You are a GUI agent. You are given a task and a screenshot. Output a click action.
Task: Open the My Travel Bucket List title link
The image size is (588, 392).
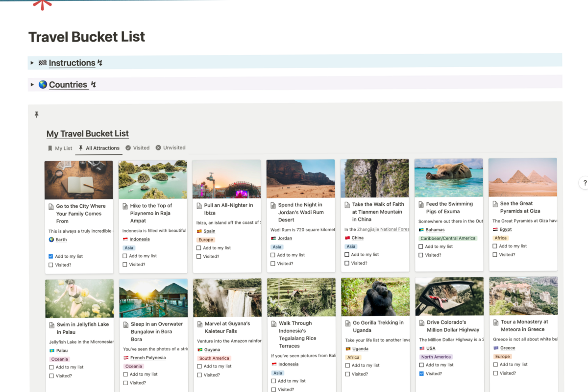pyautogui.click(x=87, y=133)
